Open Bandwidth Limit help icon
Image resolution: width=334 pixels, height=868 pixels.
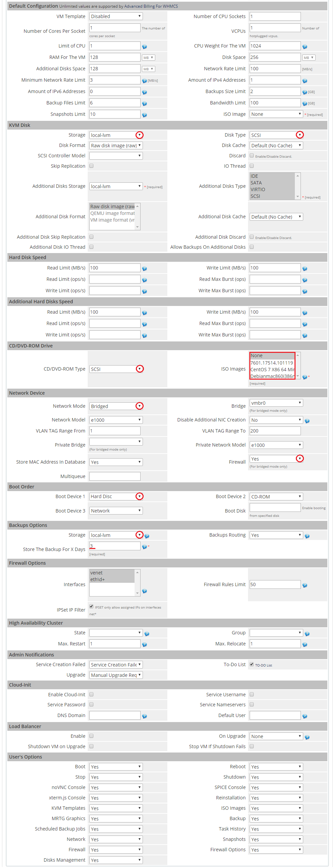pos(305,103)
